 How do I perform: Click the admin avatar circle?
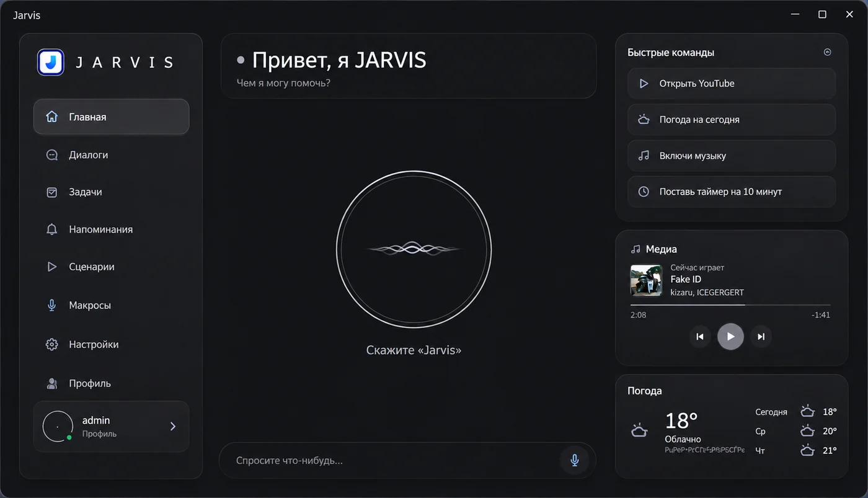[x=58, y=427]
